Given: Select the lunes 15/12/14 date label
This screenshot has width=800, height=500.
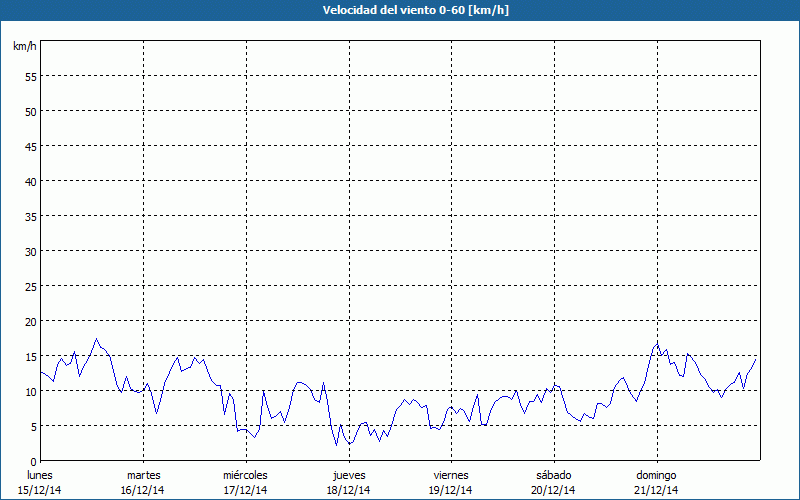Looking at the screenshot, I should 40,482.
